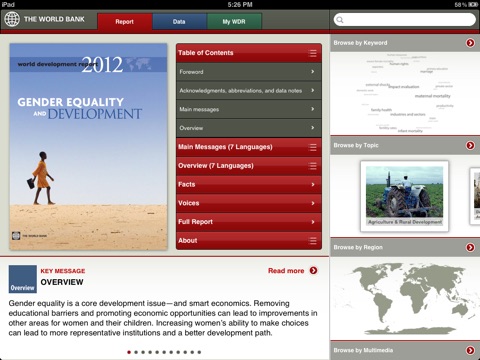Viewport: 480px width, 360px height.
Task: Expand the About section
Action: [x=249, y=240]
